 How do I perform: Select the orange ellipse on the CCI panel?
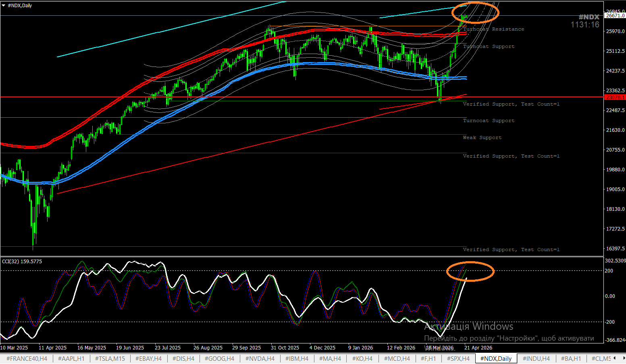coord(471,272)
